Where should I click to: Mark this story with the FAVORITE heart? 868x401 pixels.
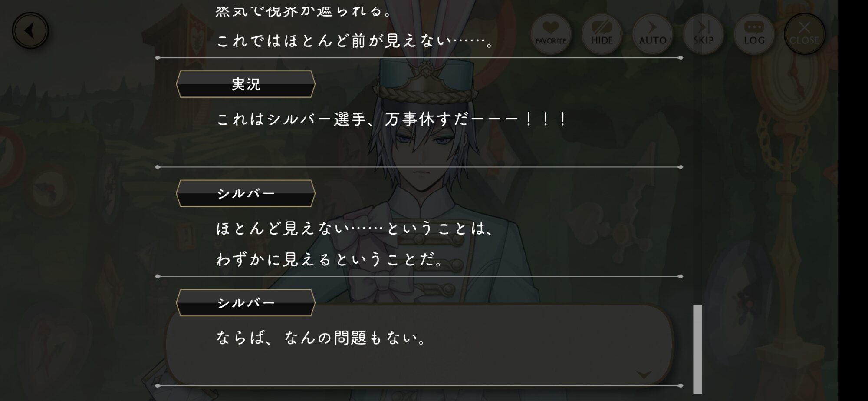coord(551,34)
